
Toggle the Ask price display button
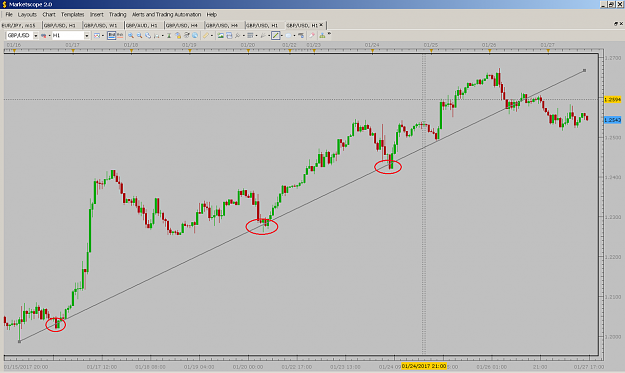pyautogui.click(x=120, y=35)
